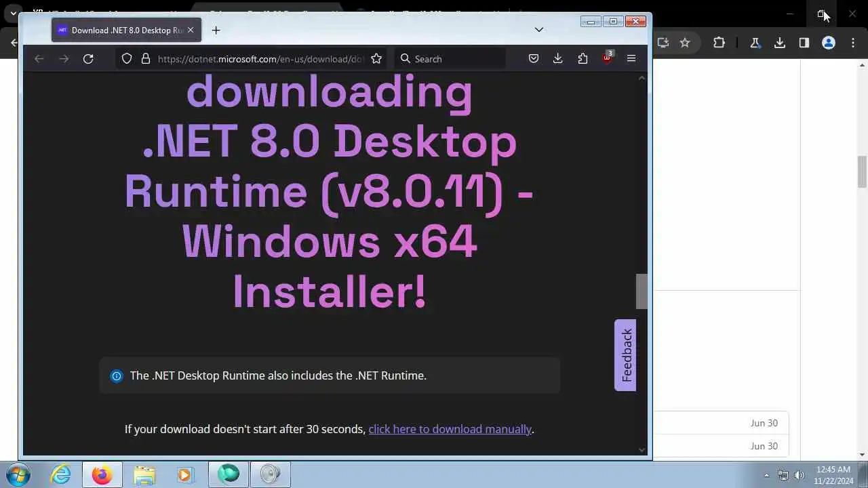
Task: Open the Windows Start menu
Action: coord(18,474)
